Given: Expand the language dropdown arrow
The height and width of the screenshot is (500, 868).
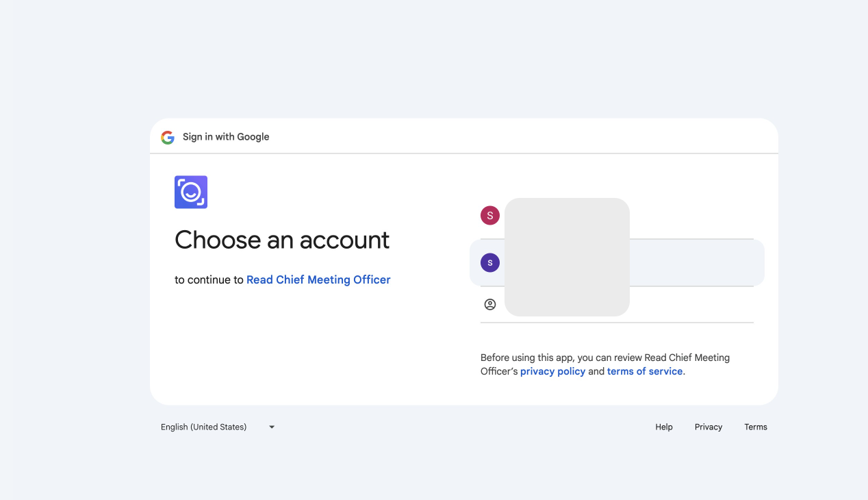Looking at the screenshot, I should point(272,427).
